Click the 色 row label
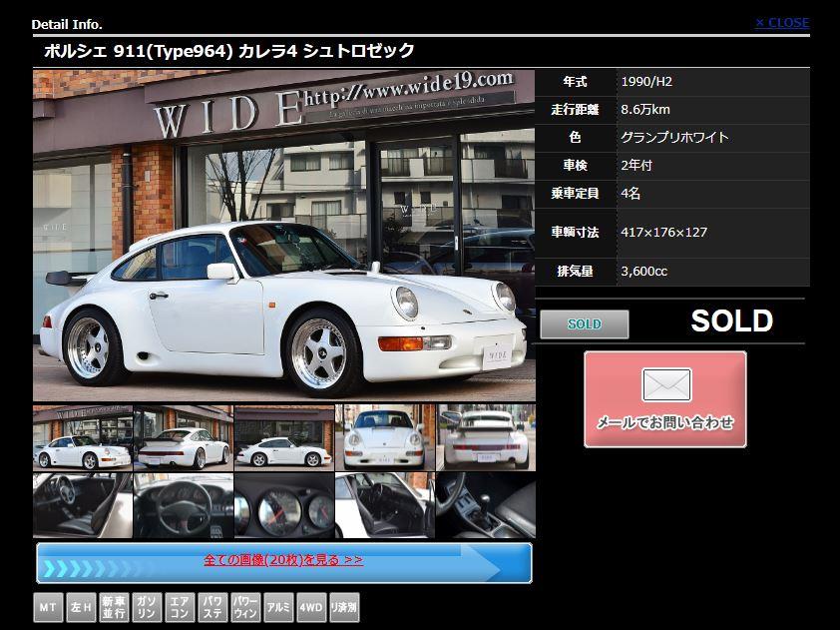This screenshot has width=840, height=630. [x=575, y=137]
